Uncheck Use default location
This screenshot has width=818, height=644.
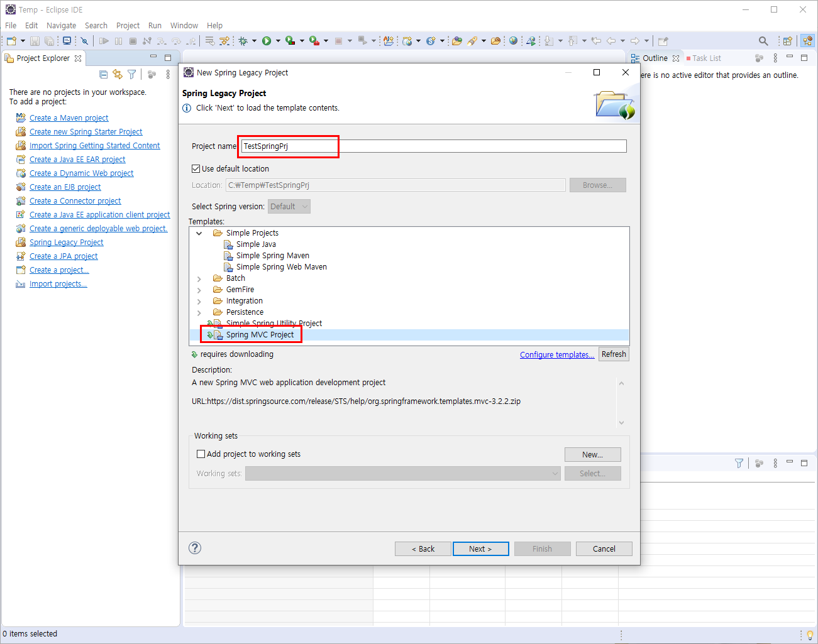tap(196, 168)
